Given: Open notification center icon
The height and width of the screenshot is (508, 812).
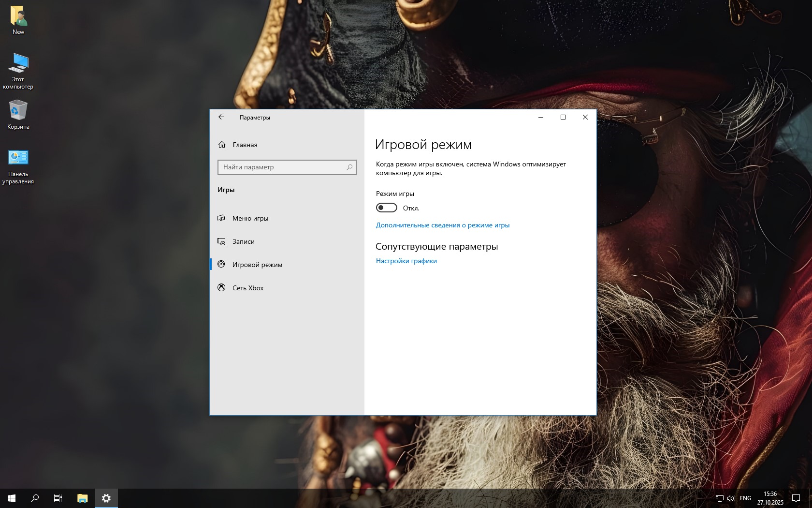Looking at the screenshot, I should click(796, 498).
